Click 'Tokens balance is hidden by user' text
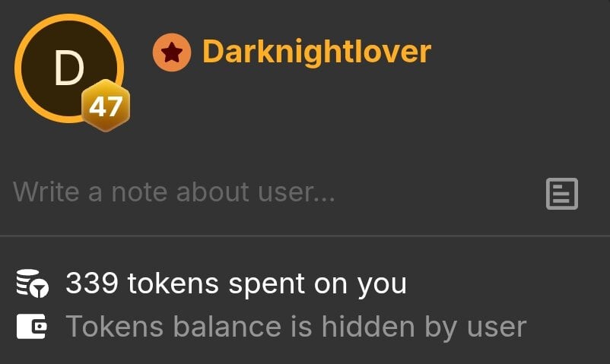This screenshot has width=610, height=364. click(x=296, y=327)
